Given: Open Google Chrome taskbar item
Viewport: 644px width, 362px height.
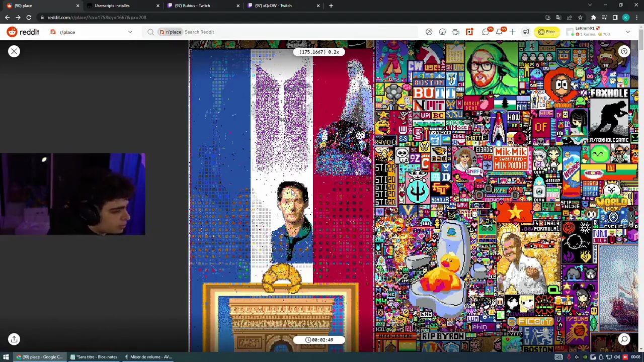Looking at the screenshot, I should [x=40, y=357].
